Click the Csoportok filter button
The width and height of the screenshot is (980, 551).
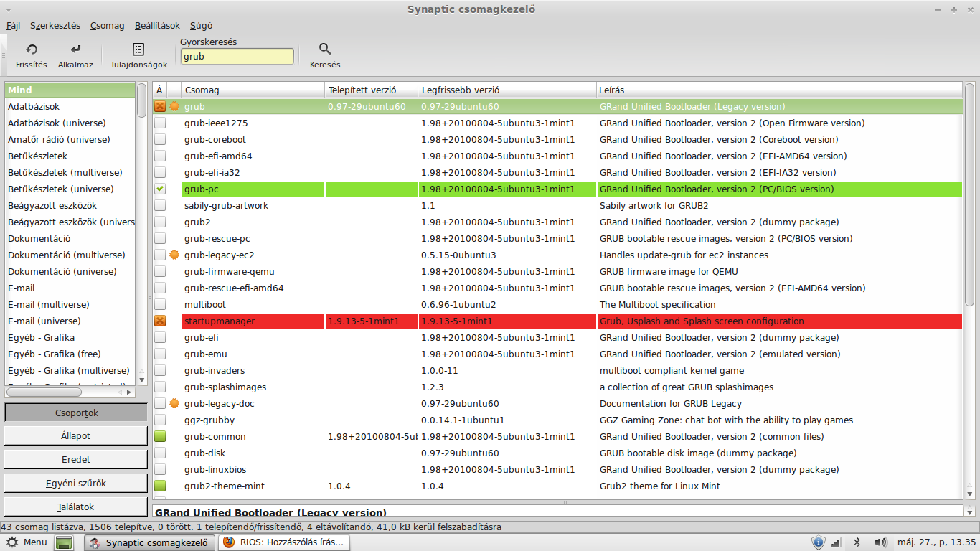point(76,413)
